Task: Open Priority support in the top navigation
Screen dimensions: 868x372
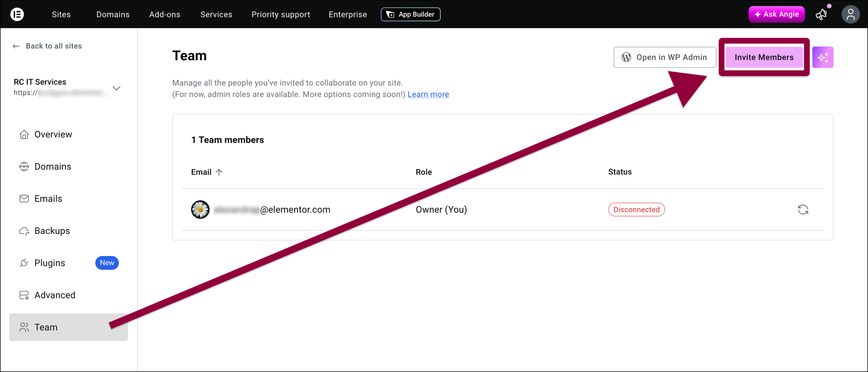Action: [281, 14]
